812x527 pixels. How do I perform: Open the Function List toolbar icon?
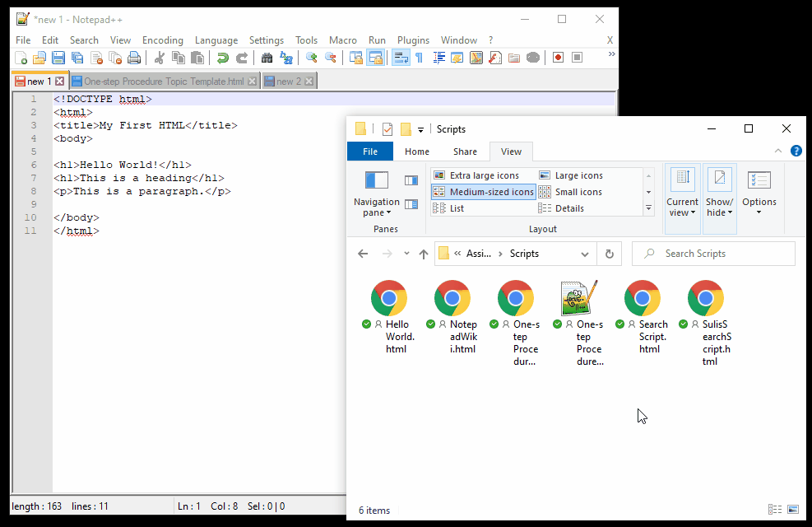495,58
